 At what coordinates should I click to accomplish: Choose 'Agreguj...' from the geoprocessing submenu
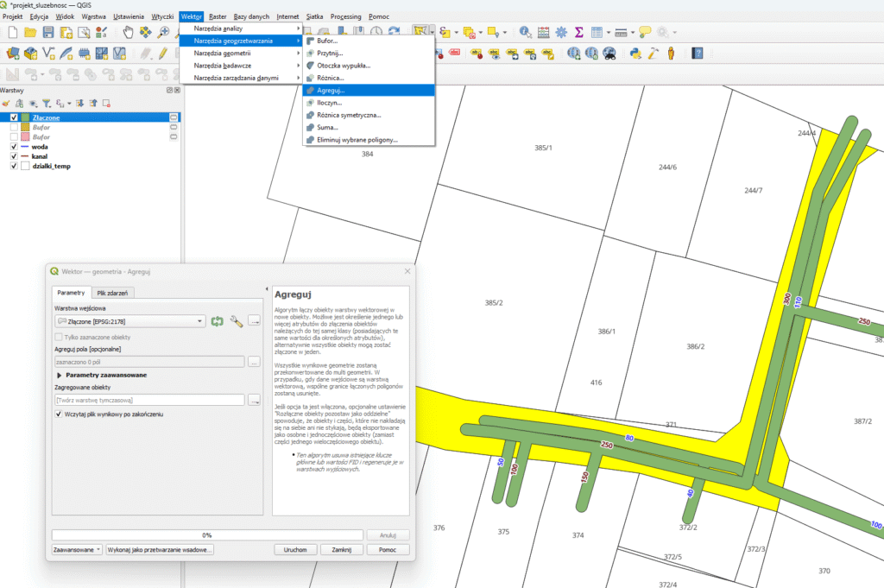(331, 90)
